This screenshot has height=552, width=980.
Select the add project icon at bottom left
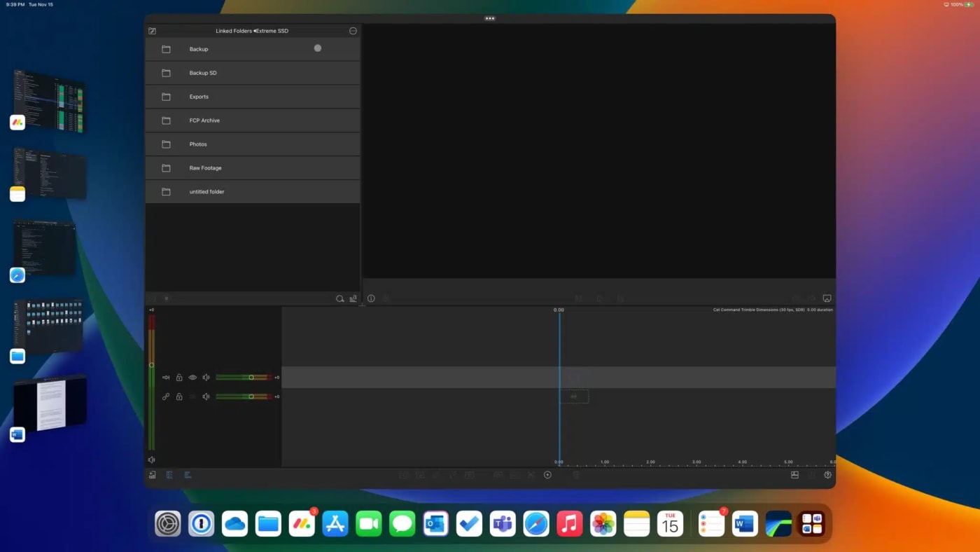[x=152, y=474]
